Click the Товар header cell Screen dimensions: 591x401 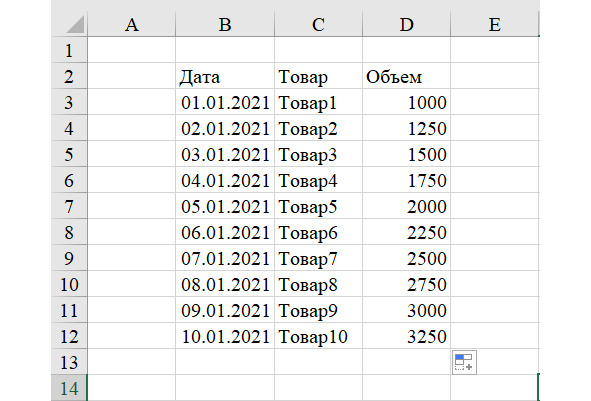click(x=318, y=76)
